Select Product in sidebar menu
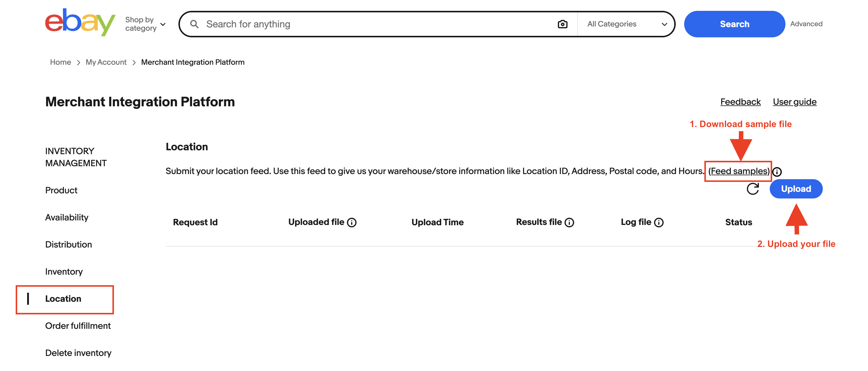The width and height of the screenshot is (868, 371). point(61,190)
